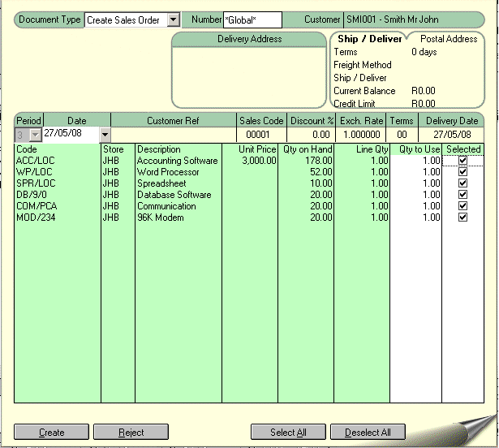Image resolution: width=499 pixels, height=448 pixels.
Task: Open the Date picker dropdown arrow
Action: click(105, 135)
